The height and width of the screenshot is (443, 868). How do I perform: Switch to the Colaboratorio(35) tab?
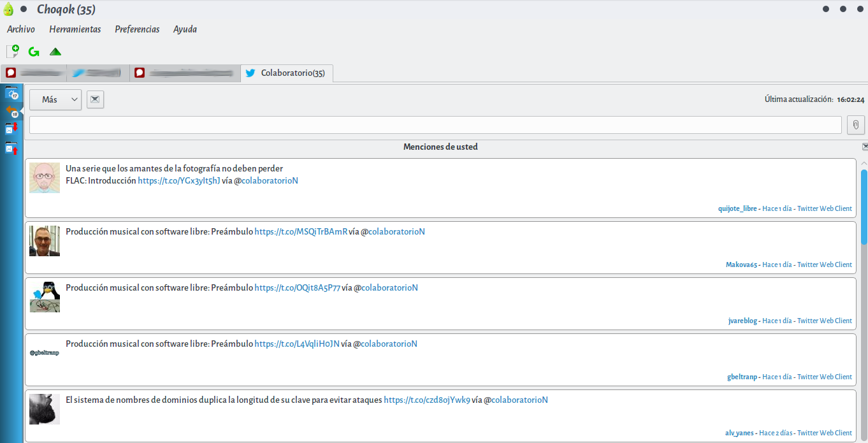tap(287, 73)
